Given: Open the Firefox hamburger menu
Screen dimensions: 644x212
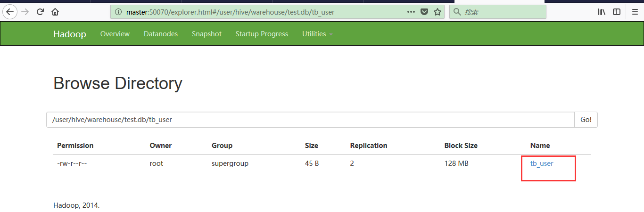Looking at the screenshot, I should coord(635,12).
